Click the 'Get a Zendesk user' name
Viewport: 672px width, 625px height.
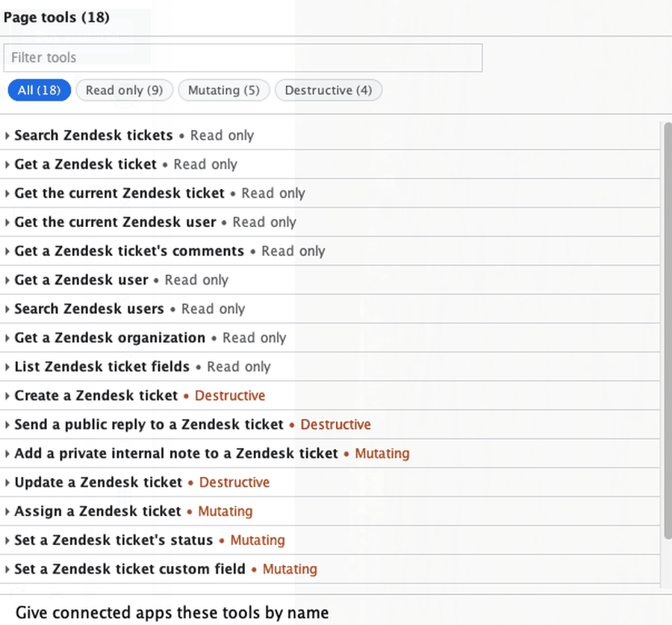(x=81, y=280)
